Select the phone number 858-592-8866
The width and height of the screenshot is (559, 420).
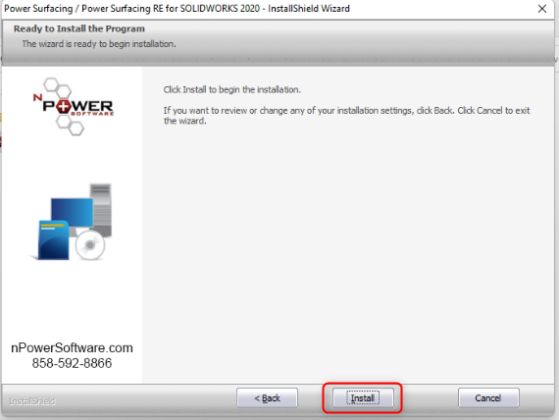click(x=72, y=363)
